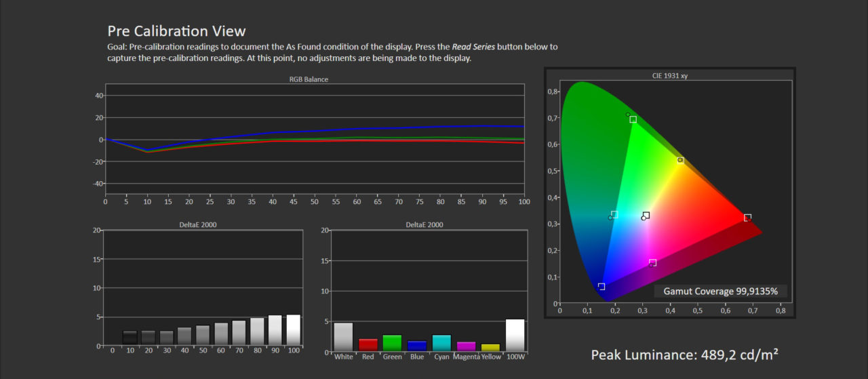Click the yellow secondary target on CIE diagram
Viewport: 868px width, 379px height.
point(680,160)
